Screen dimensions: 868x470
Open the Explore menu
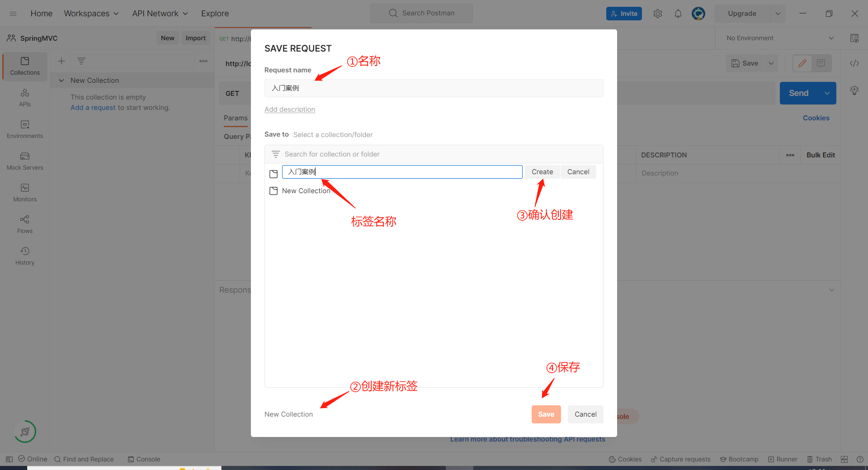[215, 14]
